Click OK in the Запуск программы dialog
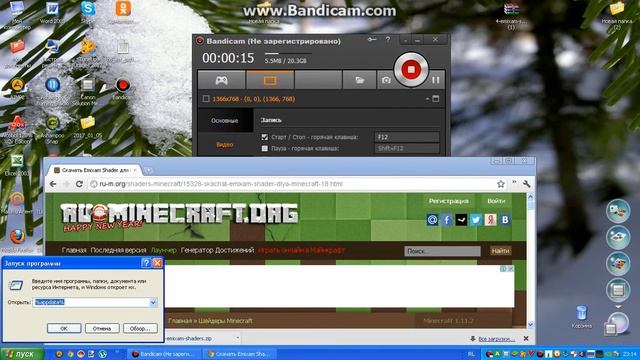640x360 pixels. 64,328
